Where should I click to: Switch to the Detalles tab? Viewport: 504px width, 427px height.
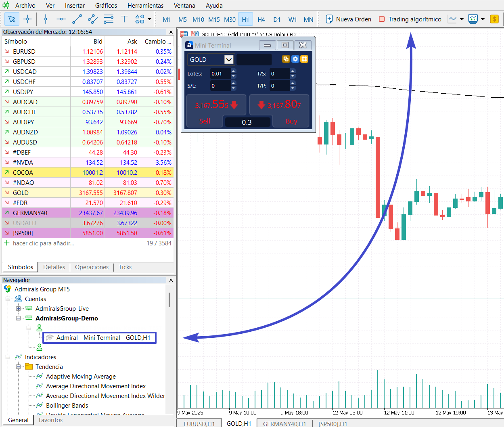click(x=54, y=267)
